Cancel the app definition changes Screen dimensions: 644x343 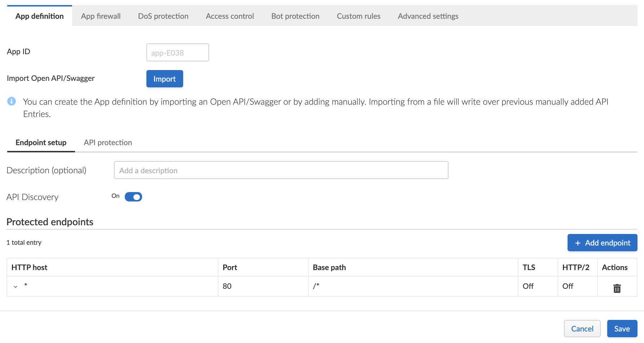tap(582, 329)
